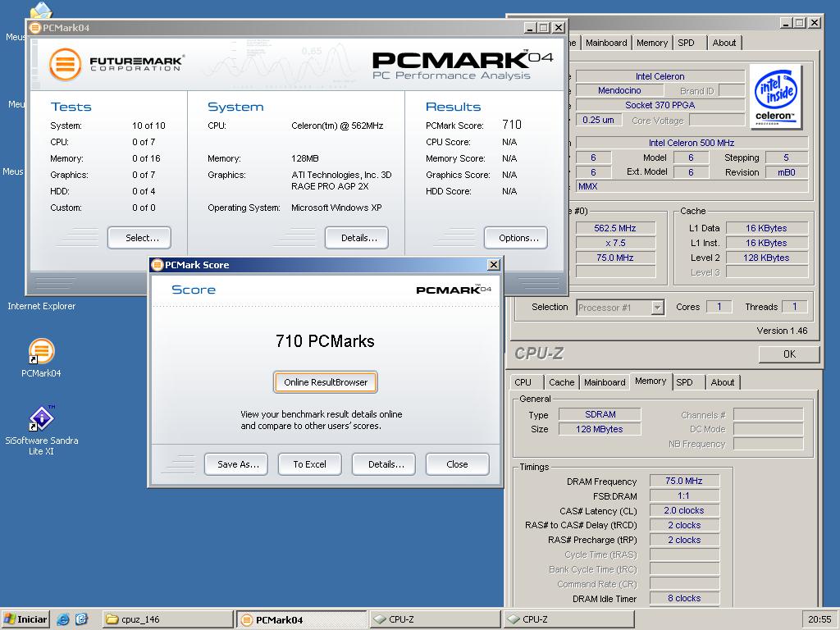This screenshot has width=840, height=630.
Task: Click the Futuremark orange logo in PCMark04
Action: [x=66, y=64]
